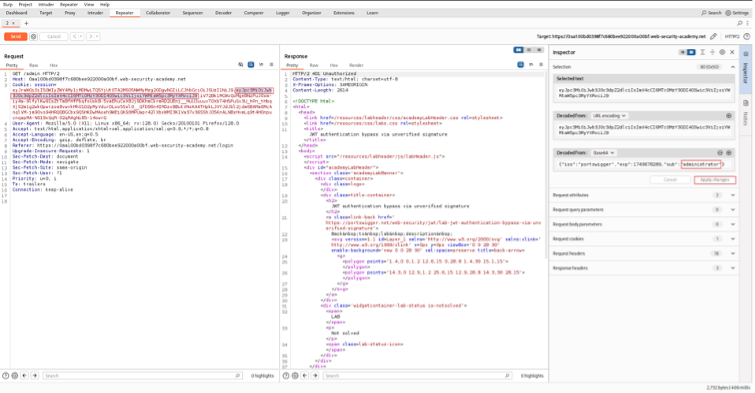Collapse the Selection section chevron
755x393 pixels.
[733, 67]
